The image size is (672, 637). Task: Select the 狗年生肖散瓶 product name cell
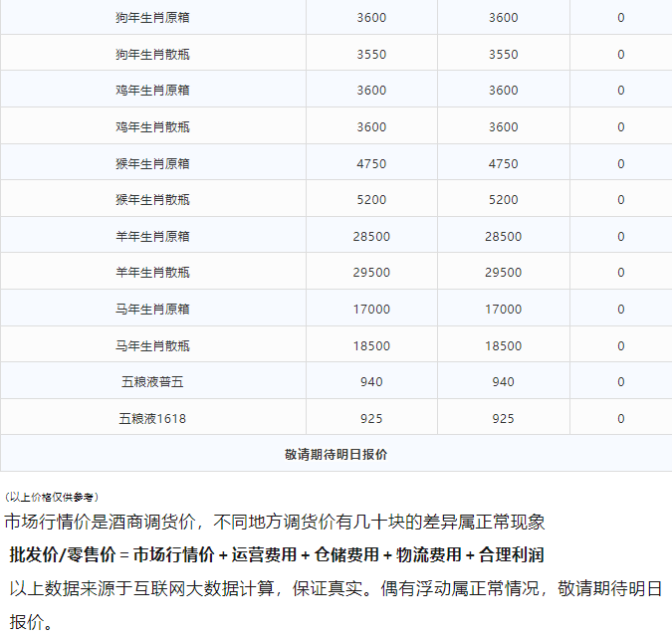(x=152, y=55)
